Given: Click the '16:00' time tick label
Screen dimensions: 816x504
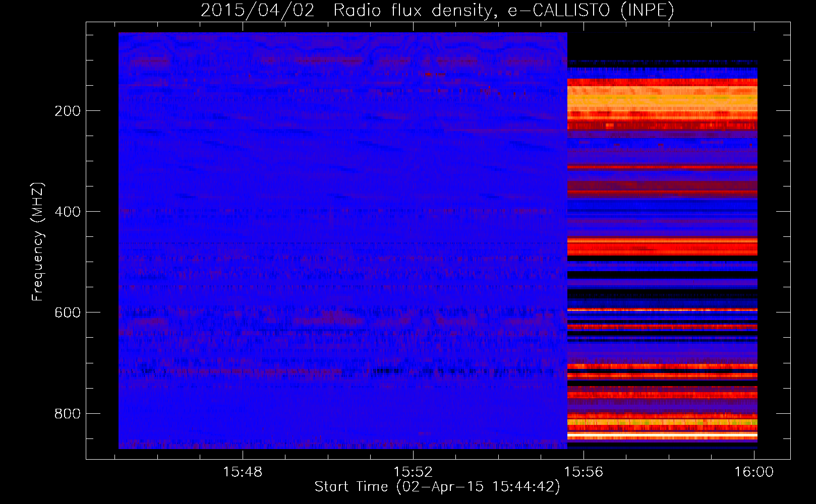Looking at the screenshot, I should [x=754, y=472].
